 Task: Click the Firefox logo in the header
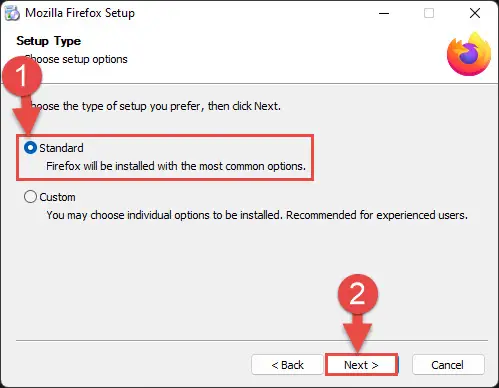469,54
